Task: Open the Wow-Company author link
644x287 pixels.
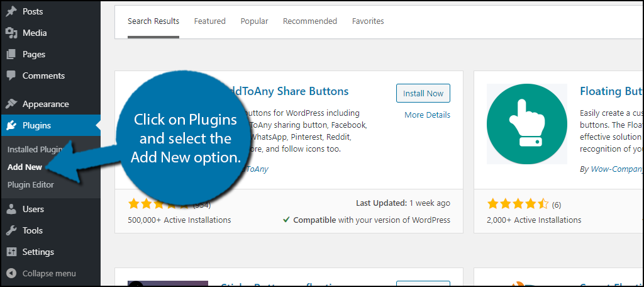Action: (x=616, y=169)
